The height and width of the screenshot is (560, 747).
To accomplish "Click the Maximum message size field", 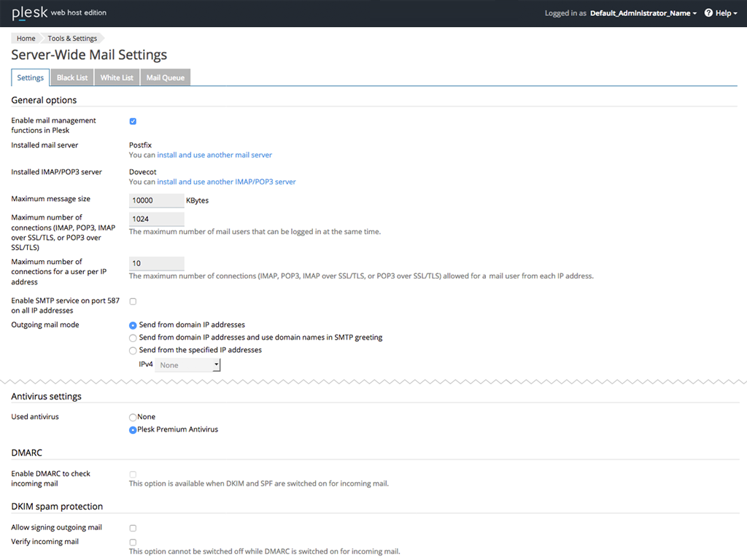I will point(156,200).
